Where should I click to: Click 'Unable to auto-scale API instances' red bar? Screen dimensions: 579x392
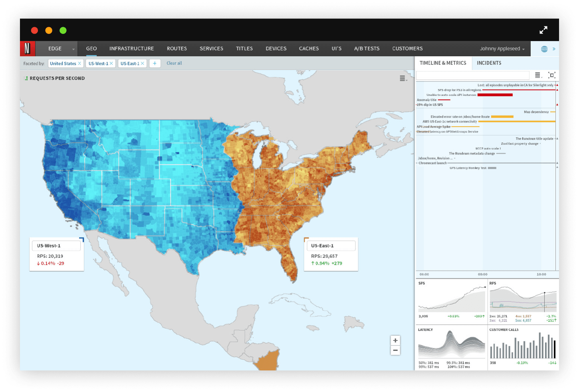495,95
